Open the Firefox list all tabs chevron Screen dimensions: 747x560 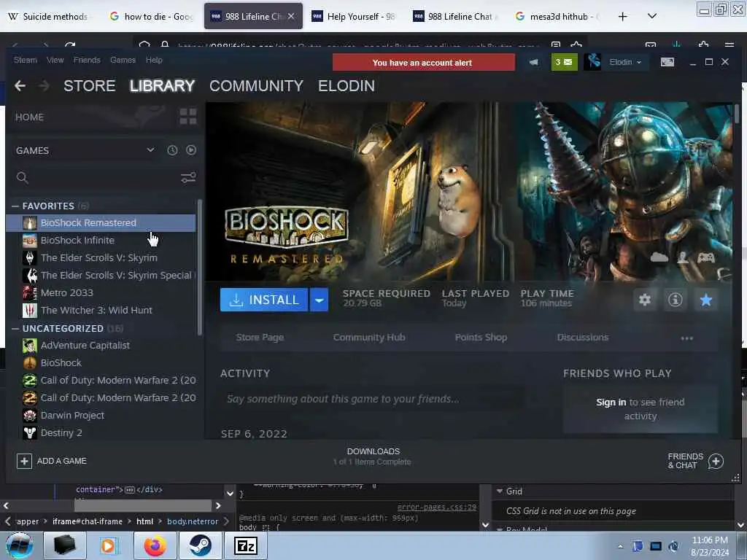pyautogui.click(x=652, y=16)
